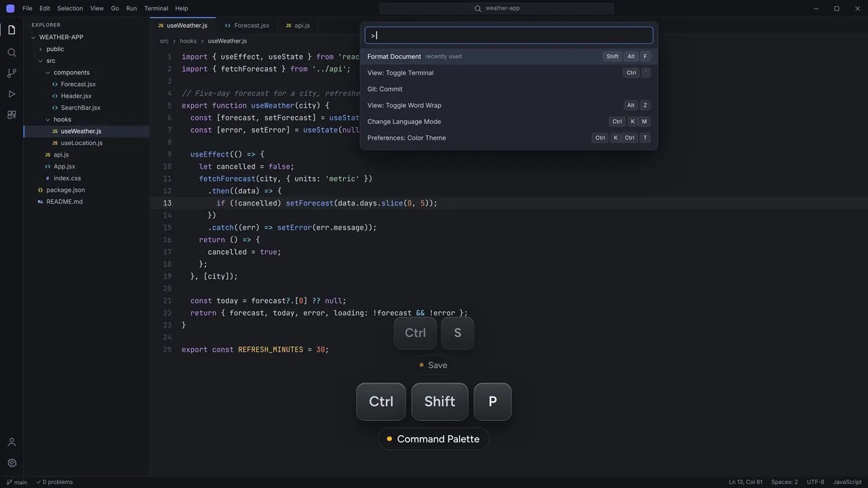Select Change Language Mode in the palette
Viewport: 868px width, 488px height.
point(509,121)
